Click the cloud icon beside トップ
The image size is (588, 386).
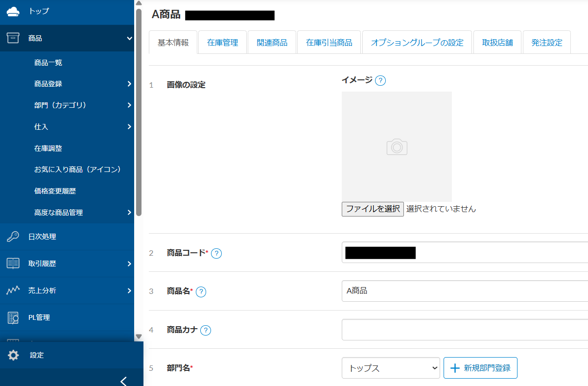(x=13, y=11)
